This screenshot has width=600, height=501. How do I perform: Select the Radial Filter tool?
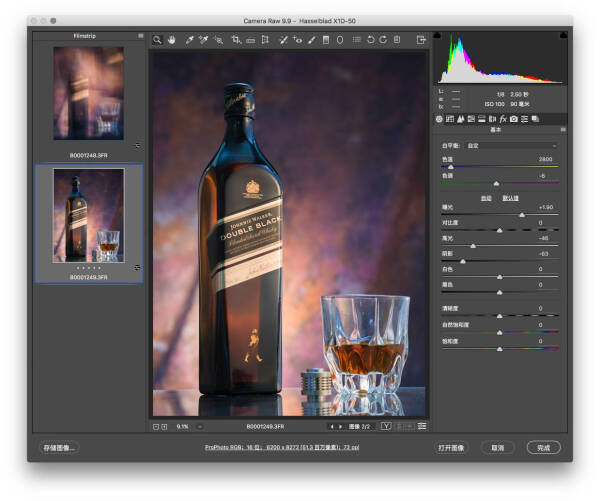[340, 39]
